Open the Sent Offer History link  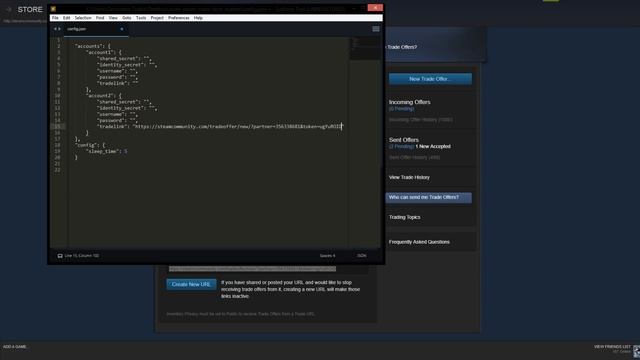click(x=414, y=158)
